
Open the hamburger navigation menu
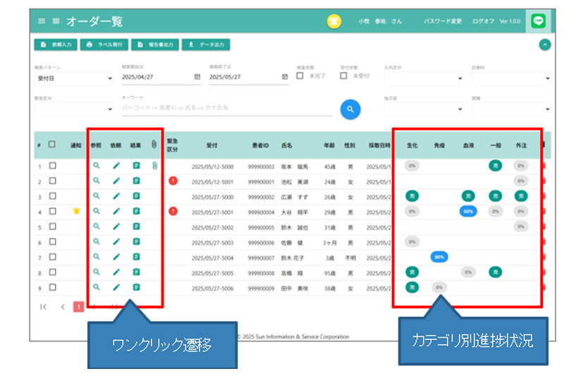[42, 21]
